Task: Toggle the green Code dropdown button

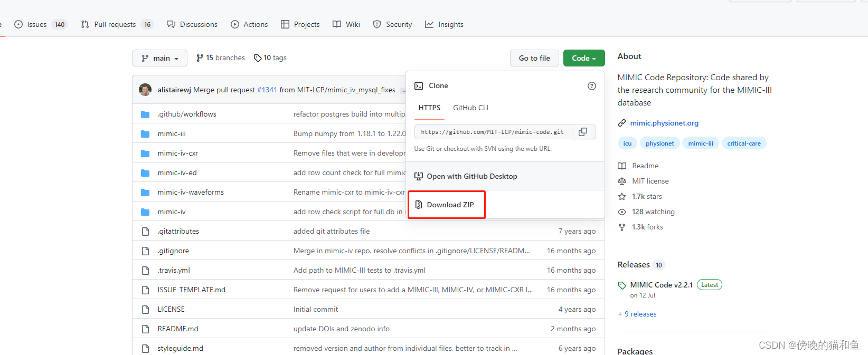Action: click(584, 58)
